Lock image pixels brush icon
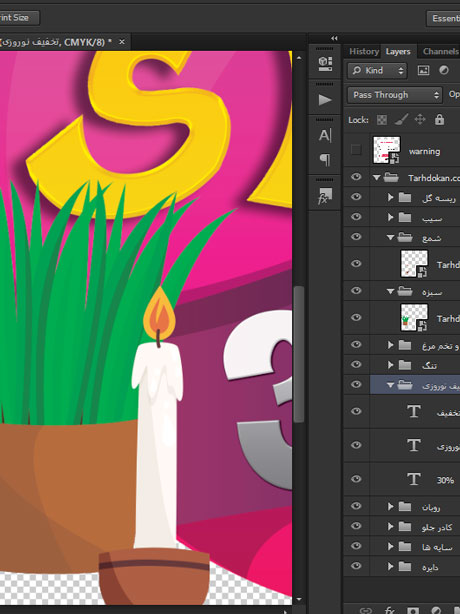 (x=401, y=119)
